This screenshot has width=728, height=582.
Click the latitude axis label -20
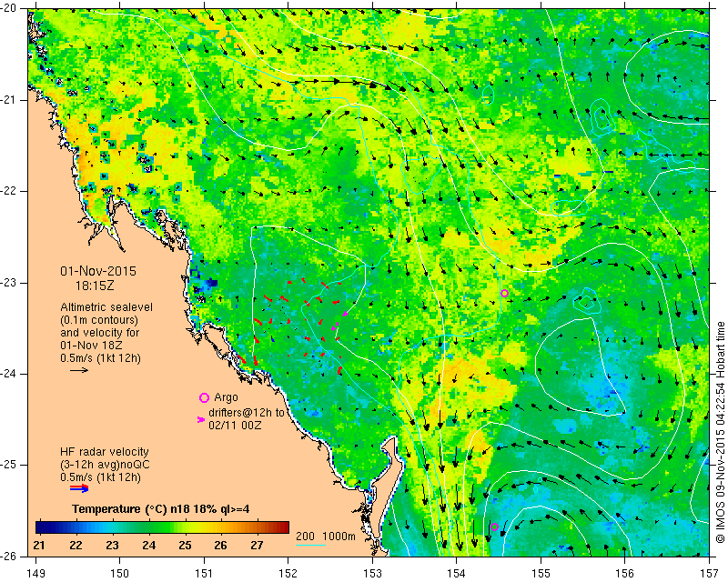tap(8, 9)
